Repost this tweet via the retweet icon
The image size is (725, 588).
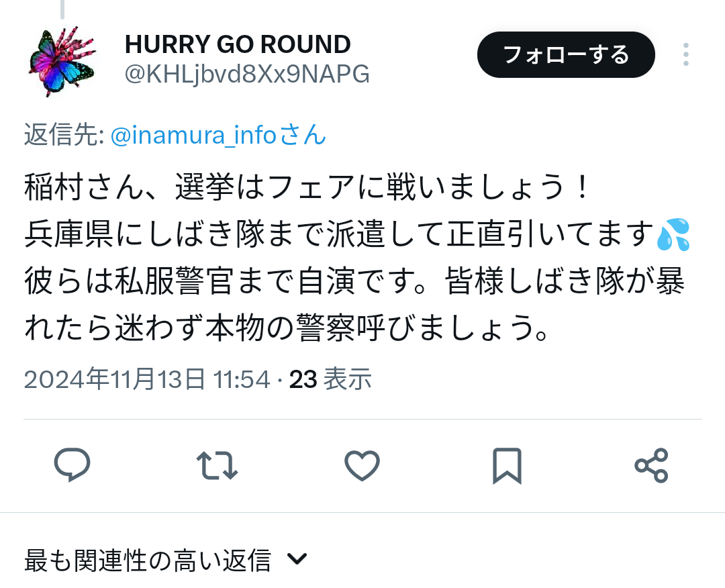coord(217,465)
